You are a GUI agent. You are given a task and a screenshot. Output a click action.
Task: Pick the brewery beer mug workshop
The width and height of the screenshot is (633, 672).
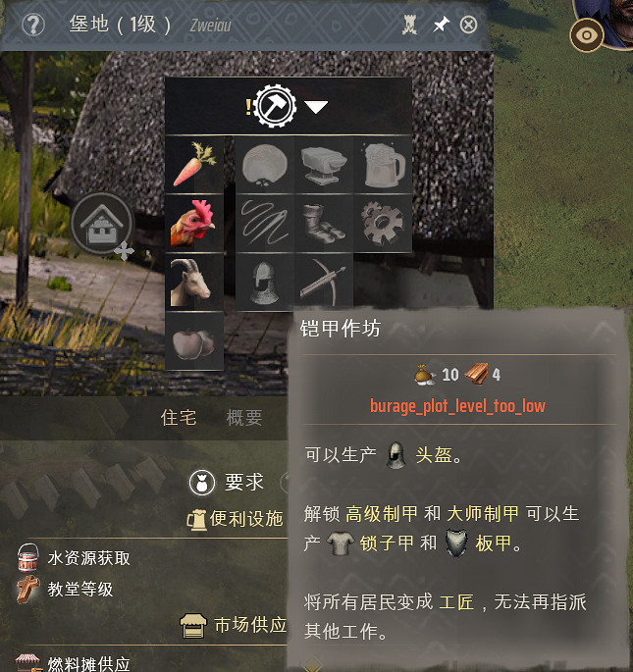383,165
